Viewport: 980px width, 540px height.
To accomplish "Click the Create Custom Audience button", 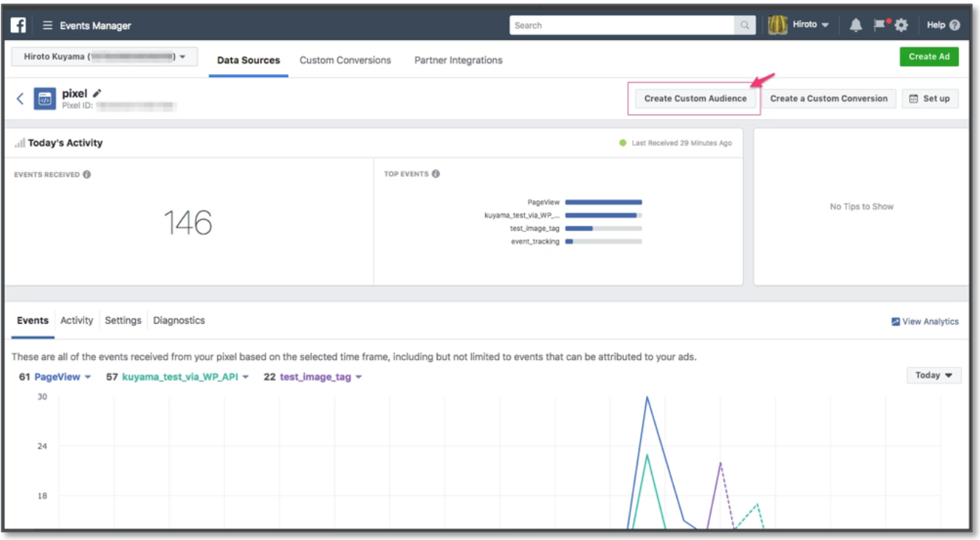I will coord(695,99).
